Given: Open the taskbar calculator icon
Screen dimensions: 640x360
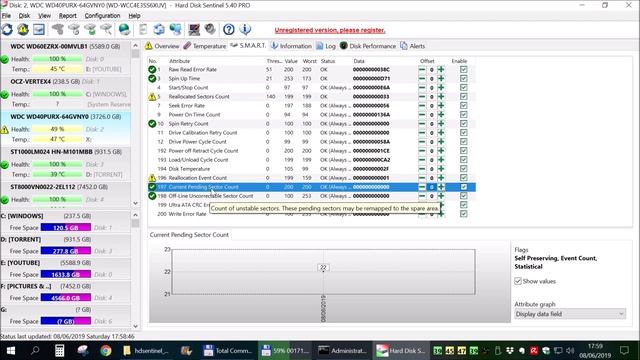Looking at the screenshot, I should tap(60, 351).
